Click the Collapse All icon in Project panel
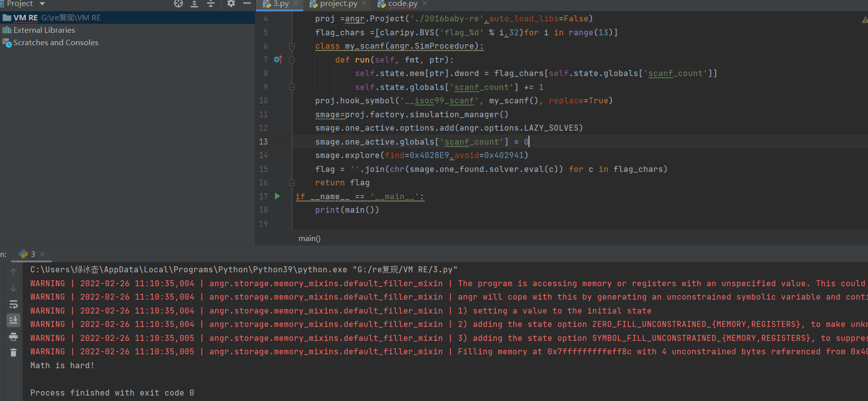The height and width of the screenshot is (401, 868). [x=211, y=3]
